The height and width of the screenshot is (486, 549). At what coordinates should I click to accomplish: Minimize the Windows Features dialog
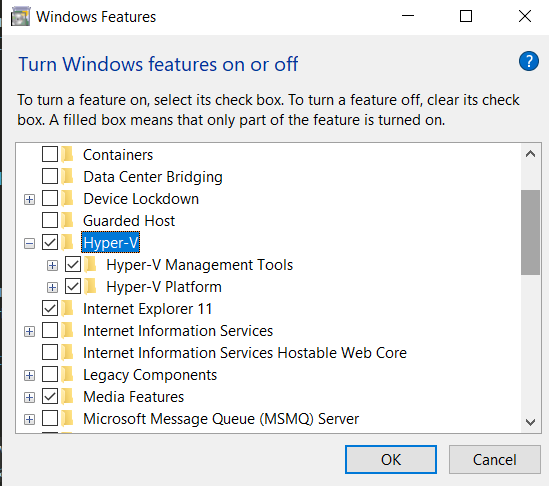408,16
